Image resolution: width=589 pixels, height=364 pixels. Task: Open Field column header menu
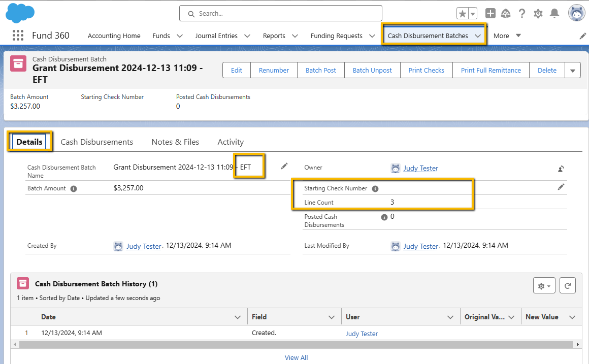[x=331, y=317]
